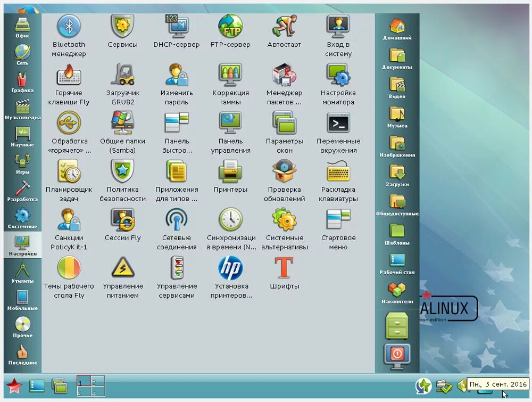Open FTP-сервер configuration
532x402 pixels.
point(230,31)
